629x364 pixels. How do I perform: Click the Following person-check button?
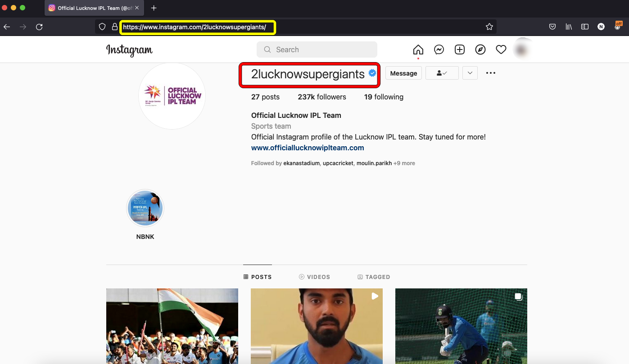tap(442, 73)
